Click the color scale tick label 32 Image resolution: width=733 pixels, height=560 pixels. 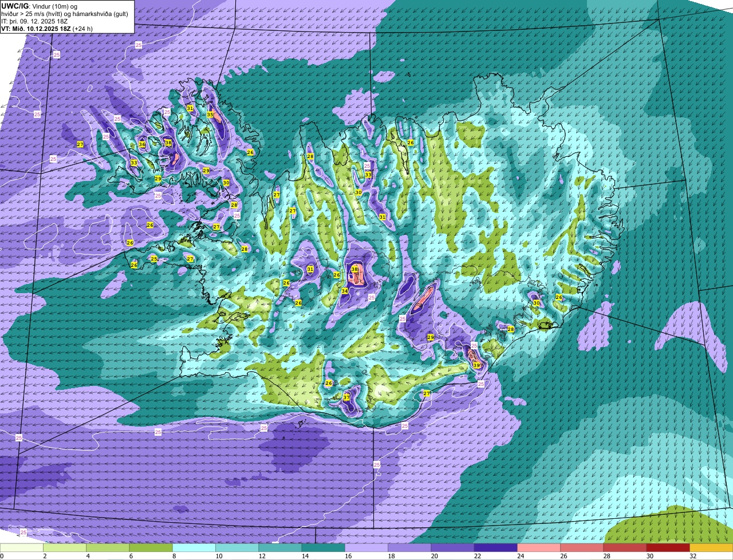tap(692, 556)
